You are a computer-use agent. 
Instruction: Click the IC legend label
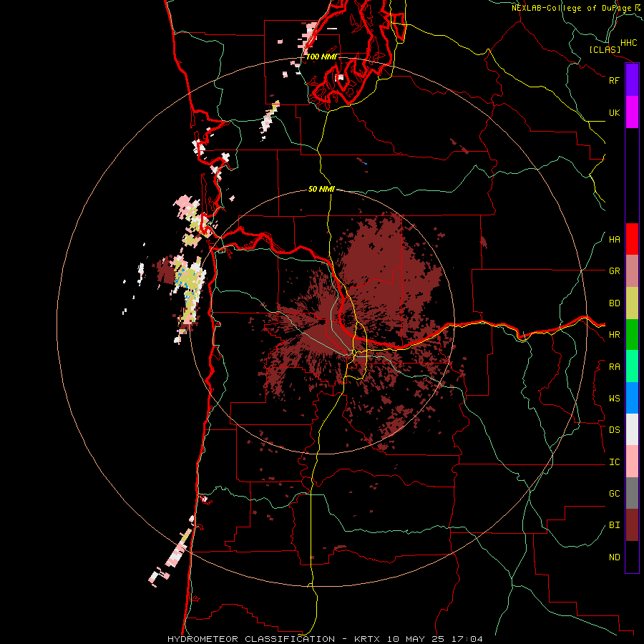[614, 462]
